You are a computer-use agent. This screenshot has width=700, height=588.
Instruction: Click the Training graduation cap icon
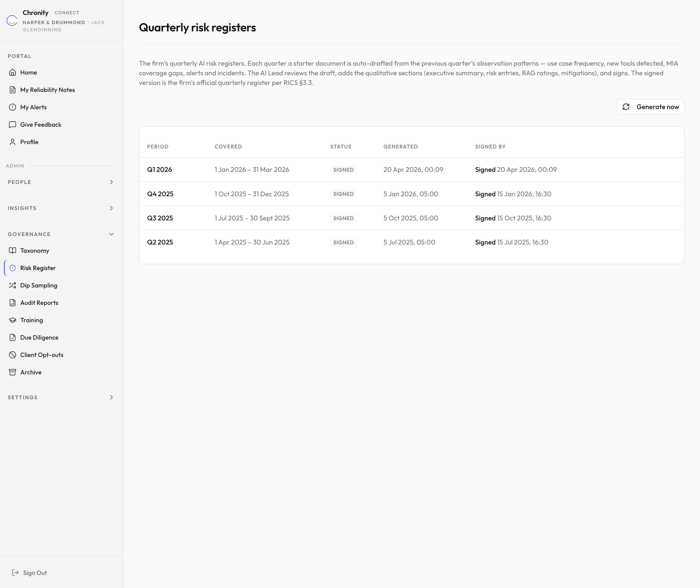(13, 320)
